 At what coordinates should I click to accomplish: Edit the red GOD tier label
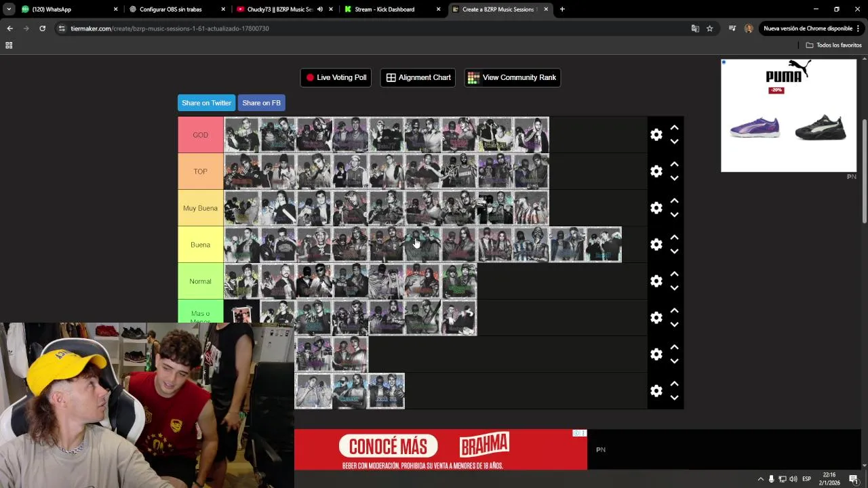(201, 135)
